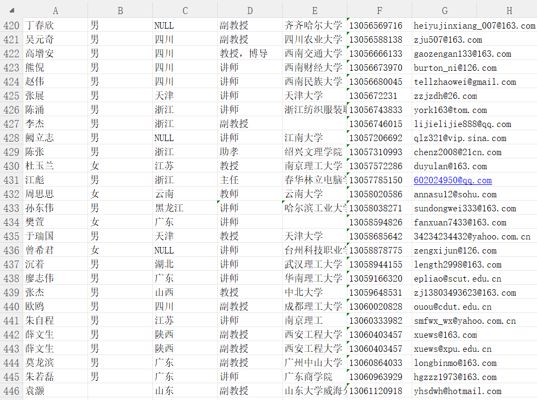The height and width of the screenshot is (400, 537).
Task: Select the cell 黑龙江
Action: point(169,208)
